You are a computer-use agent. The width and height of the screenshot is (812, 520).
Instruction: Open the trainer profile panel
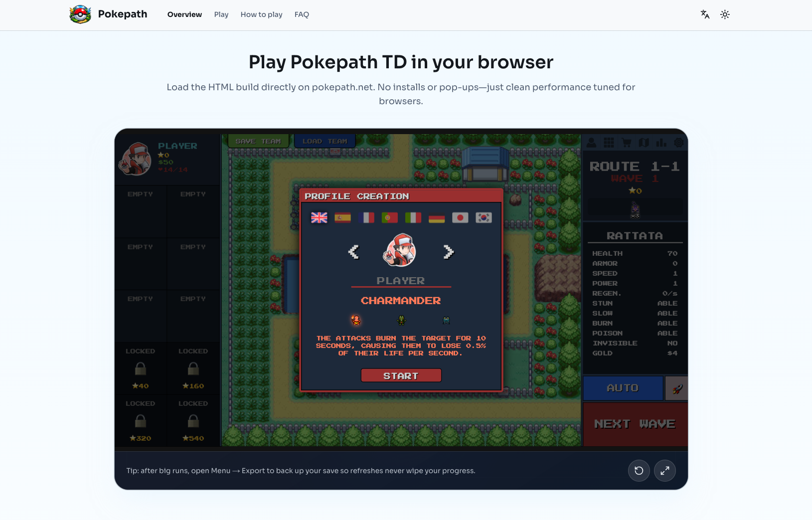591,143
